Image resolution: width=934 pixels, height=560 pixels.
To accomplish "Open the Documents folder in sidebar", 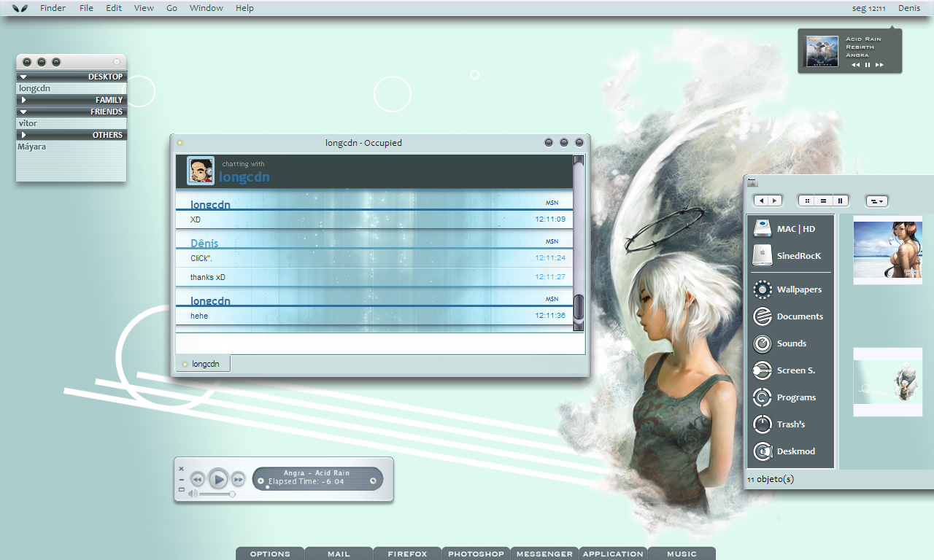I will click(x=790, y=316).
